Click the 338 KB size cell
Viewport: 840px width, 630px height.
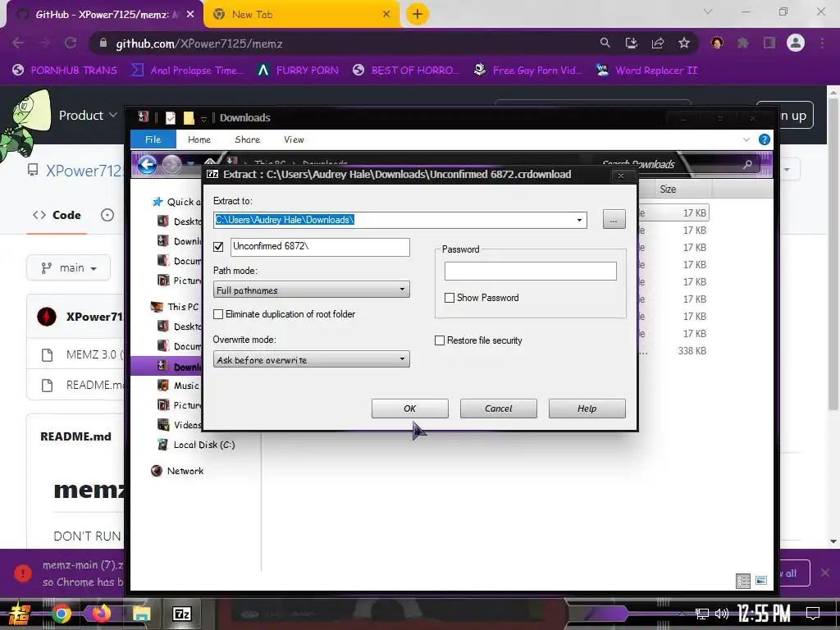point(692,351)
